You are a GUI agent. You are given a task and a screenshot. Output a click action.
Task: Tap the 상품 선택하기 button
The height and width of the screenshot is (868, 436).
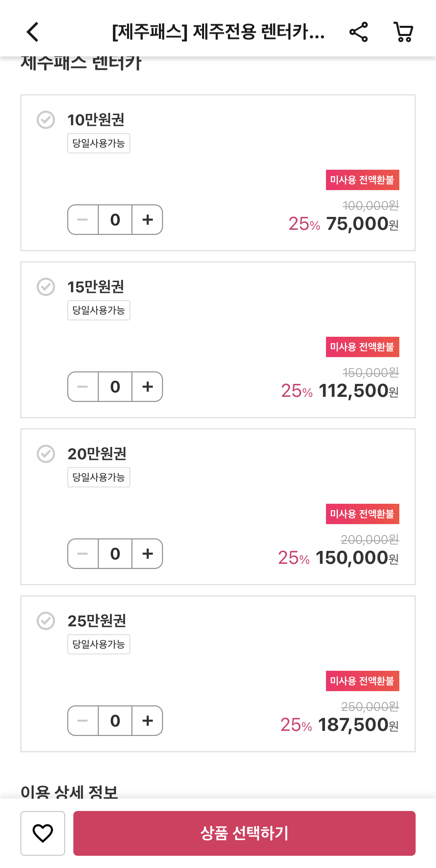[244, 833]
